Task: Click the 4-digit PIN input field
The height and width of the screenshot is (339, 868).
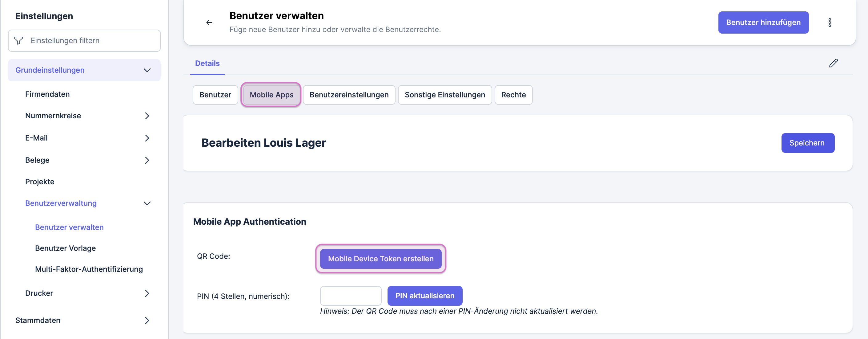Action: click(351, 296)
